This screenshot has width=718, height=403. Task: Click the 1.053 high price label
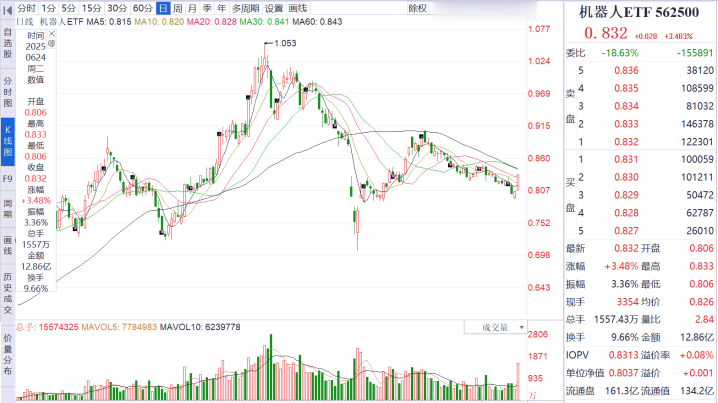pyautogui.click(x=285, y=43)
